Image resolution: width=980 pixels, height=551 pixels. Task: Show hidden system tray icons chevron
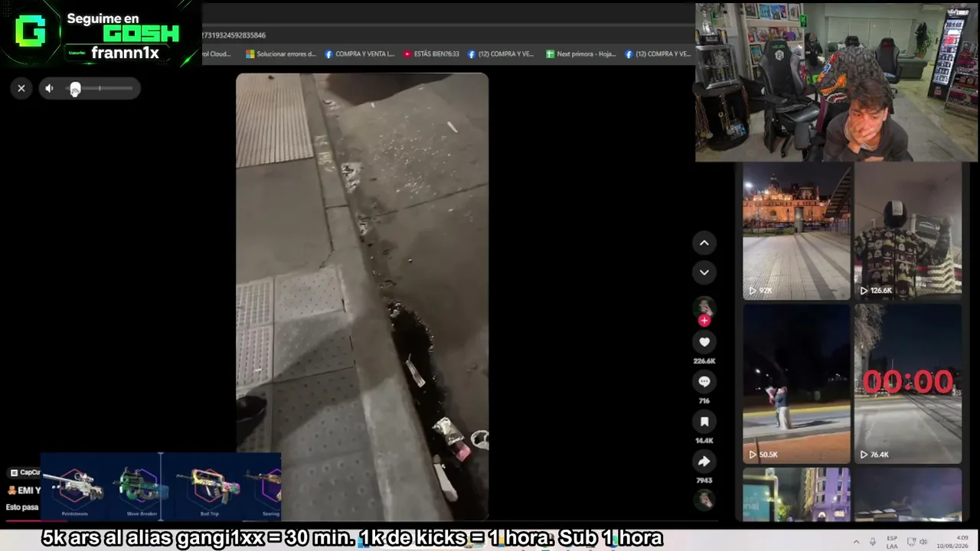coord(856,542)
